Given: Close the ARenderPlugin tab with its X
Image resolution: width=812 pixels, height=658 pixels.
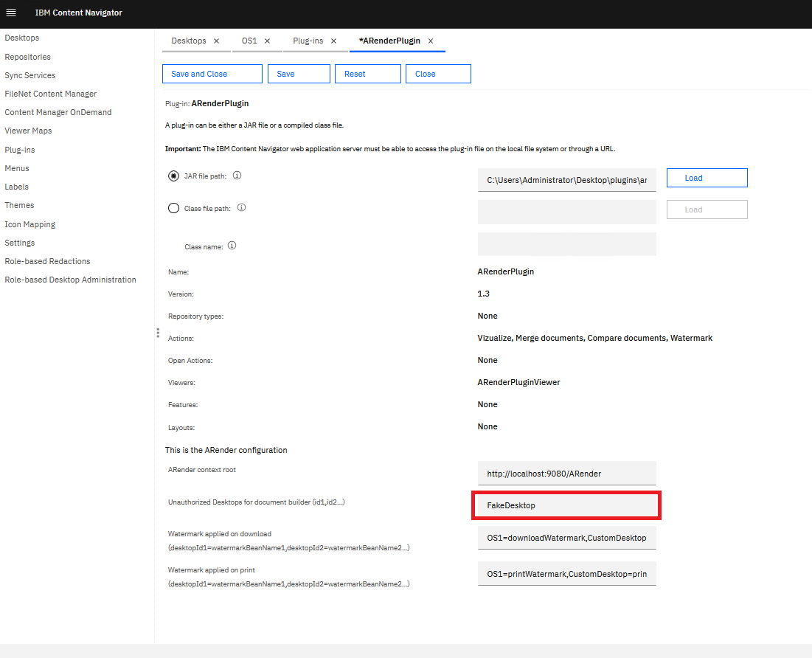Looking at the screenshot, I should click(x=431, y=41).
